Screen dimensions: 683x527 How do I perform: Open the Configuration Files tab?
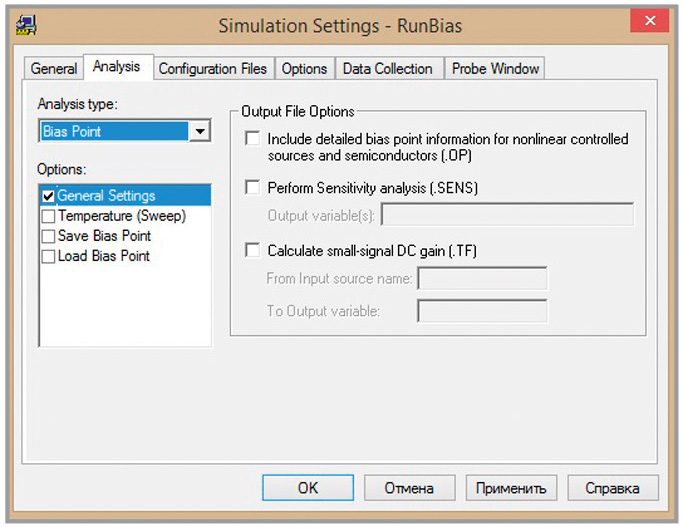click(x=213, y=69)
